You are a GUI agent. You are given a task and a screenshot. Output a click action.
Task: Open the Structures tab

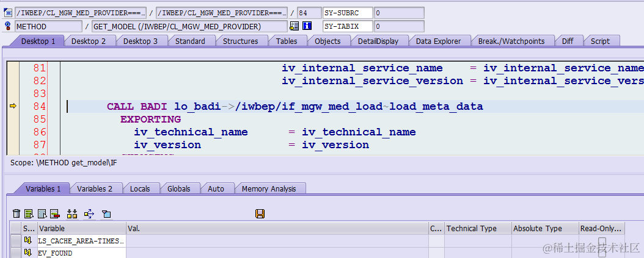pos(240,41)
